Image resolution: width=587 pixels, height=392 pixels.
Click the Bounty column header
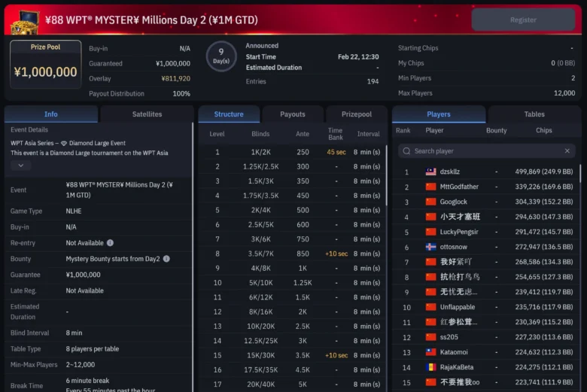[497, 130]
